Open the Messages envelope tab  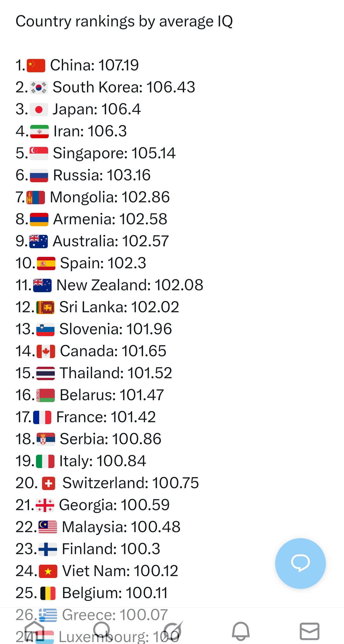pos(310,631)
